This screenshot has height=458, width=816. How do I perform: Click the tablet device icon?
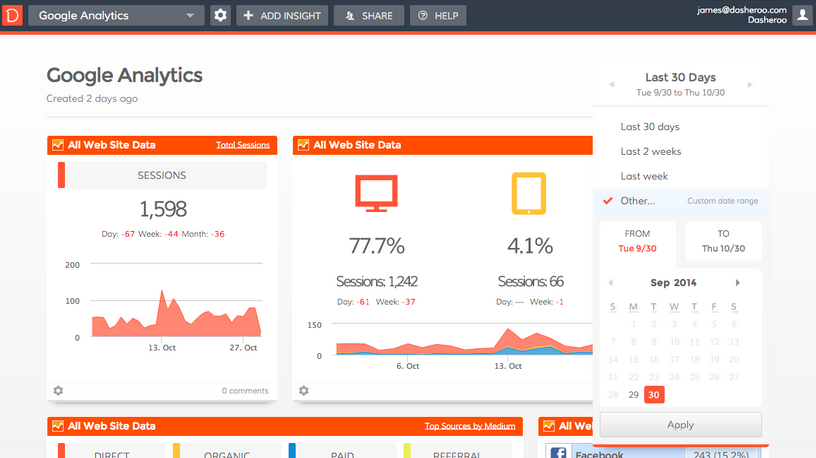529,194
